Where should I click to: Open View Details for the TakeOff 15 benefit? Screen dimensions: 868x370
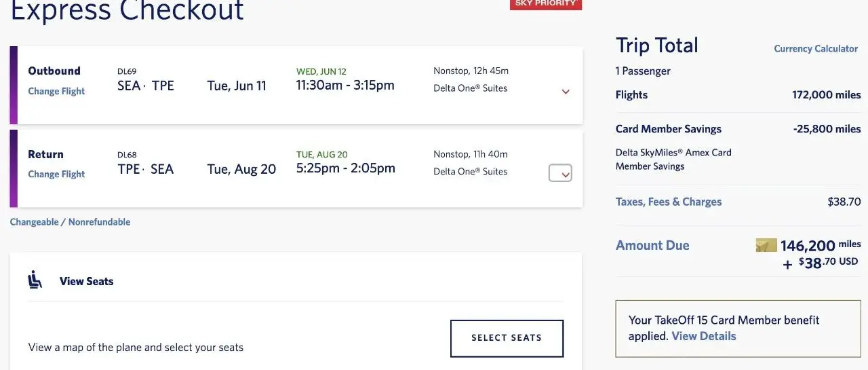(x=703, y=336)
